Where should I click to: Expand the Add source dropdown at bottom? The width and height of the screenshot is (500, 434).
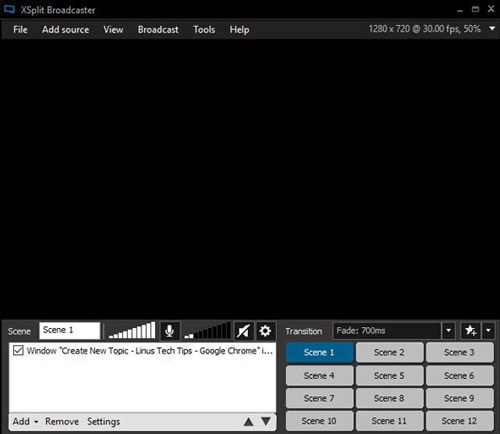coord(25,422)
